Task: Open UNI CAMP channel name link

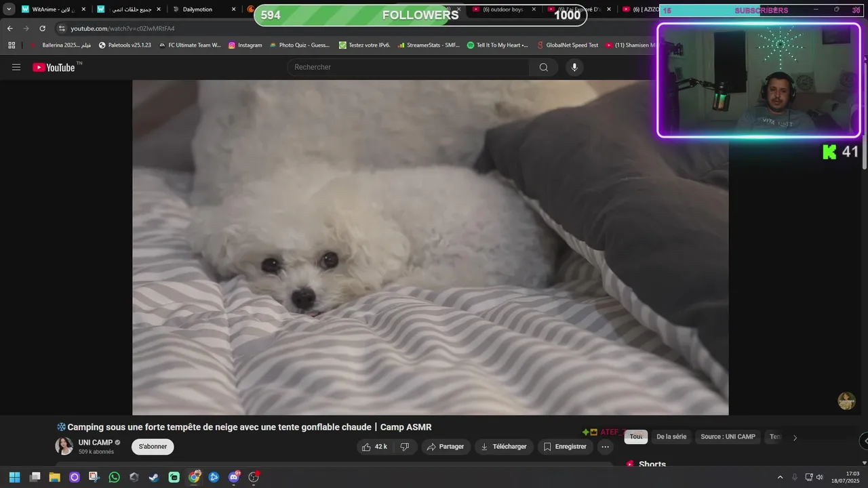Action: tap(96, 443)
